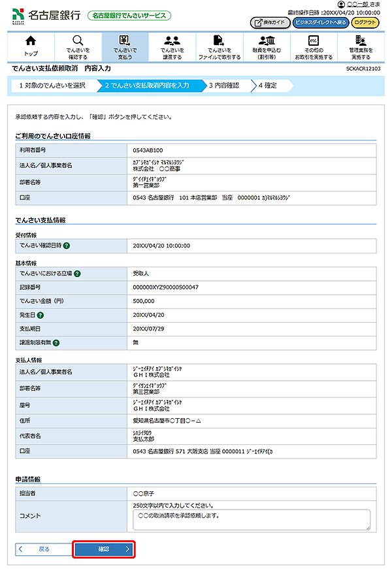Click the Top home icon
Screen dimensions: 392x569
pyautogui.click(x=31, y=41)
